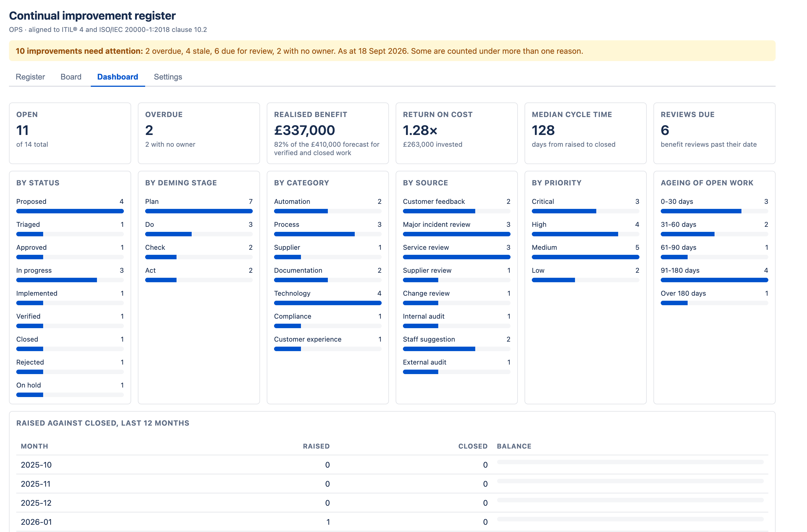Click the Overdue summary card
This screenshot has width=807, height=532.
[199, 133]
